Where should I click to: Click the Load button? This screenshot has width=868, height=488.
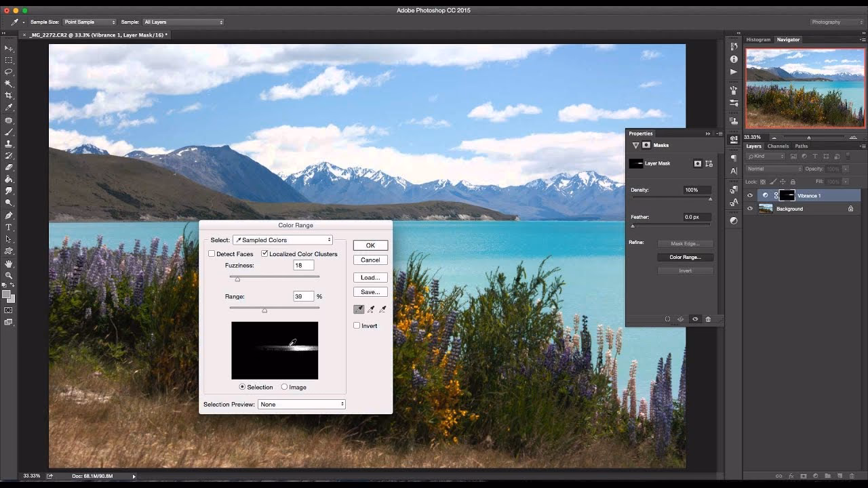(370, 277)
